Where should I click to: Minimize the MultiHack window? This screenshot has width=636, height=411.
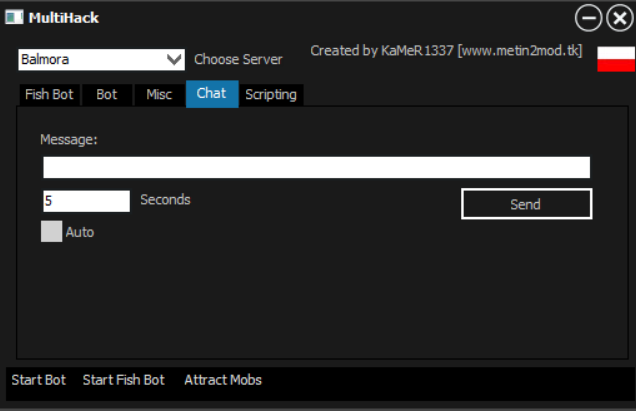(588, 18)
